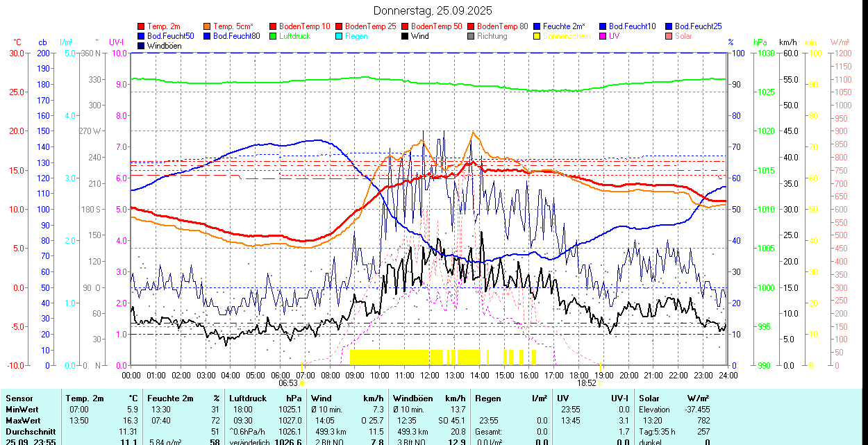Click the 06:53 sunrise time marker

[x=288, y=383]
